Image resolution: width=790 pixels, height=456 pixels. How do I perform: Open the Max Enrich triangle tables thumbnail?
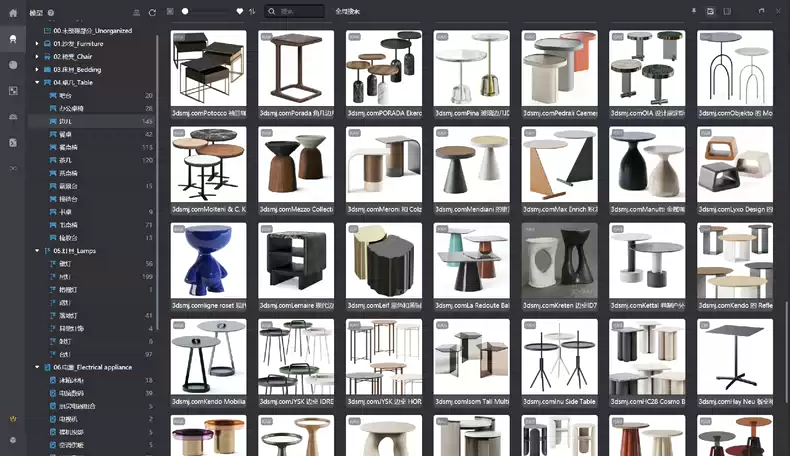[x=559, y=164]
